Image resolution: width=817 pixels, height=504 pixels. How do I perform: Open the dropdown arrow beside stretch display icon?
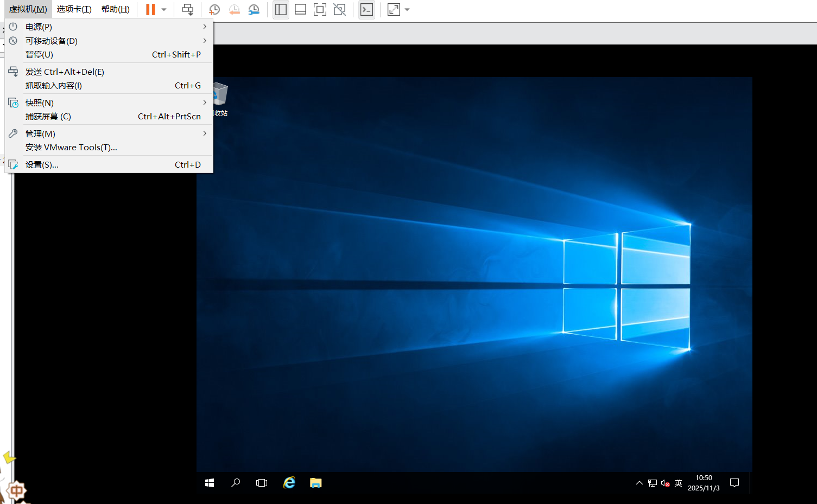click(x=407, y=10)
